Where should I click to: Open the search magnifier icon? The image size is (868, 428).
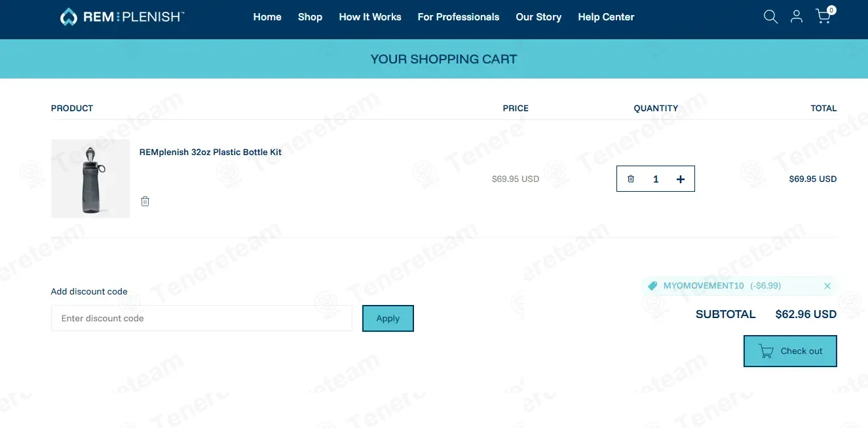tap(770, 17)
